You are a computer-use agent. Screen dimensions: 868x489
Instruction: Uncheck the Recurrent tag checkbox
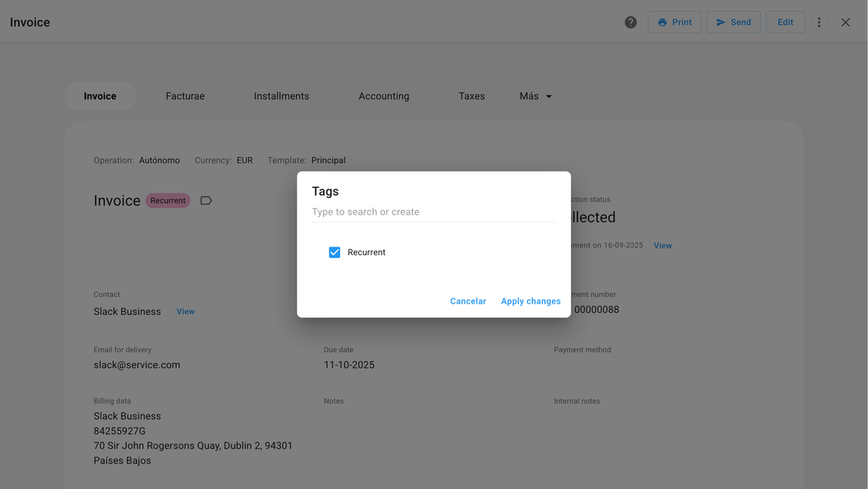tap(335, 253)
